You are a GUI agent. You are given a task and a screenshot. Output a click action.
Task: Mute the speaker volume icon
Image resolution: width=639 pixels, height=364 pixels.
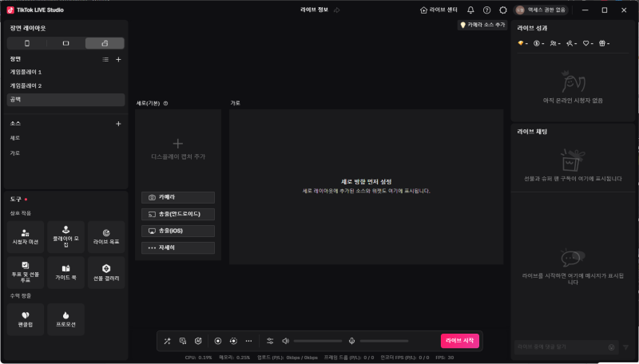point(286,341)
